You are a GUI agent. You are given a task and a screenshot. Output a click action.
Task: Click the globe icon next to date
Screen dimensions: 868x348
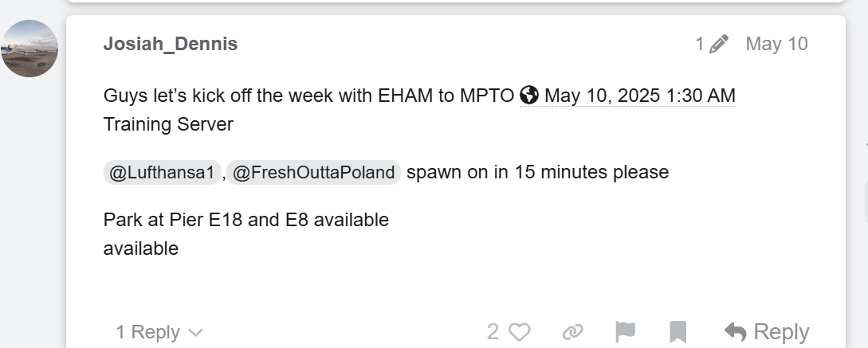[529, 96]
